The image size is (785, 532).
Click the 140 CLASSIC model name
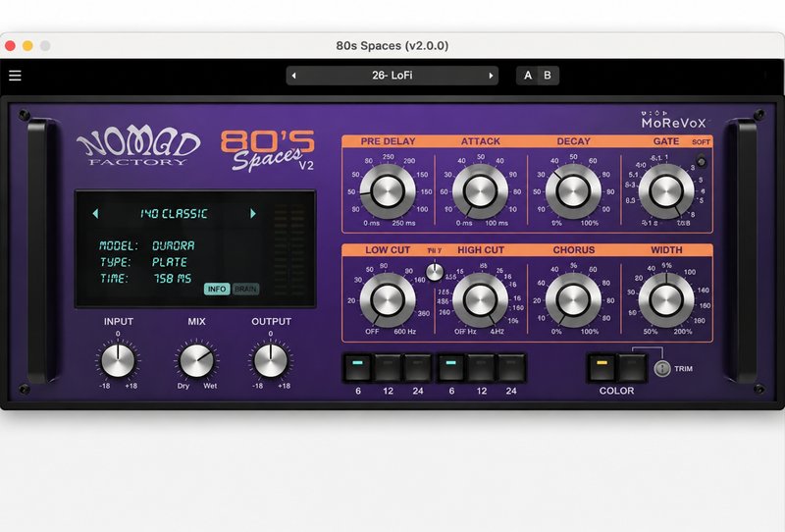point(174,214)
